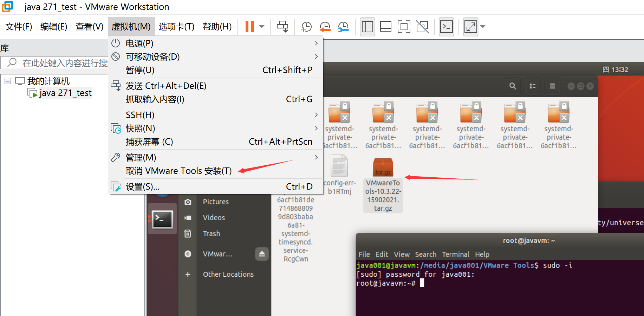Open the 文件(F) menu
This screenshot has height=316, width=644.
click(x=19, y=27)
